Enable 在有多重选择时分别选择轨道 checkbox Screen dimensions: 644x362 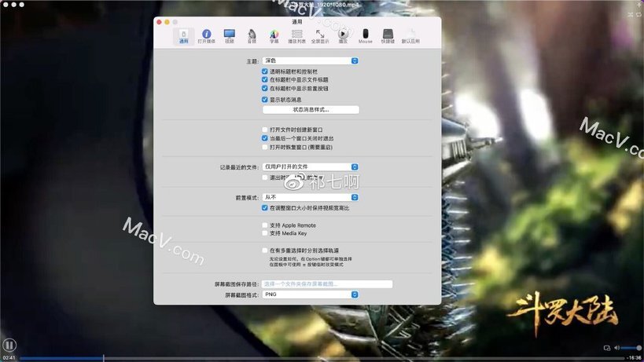264,250
